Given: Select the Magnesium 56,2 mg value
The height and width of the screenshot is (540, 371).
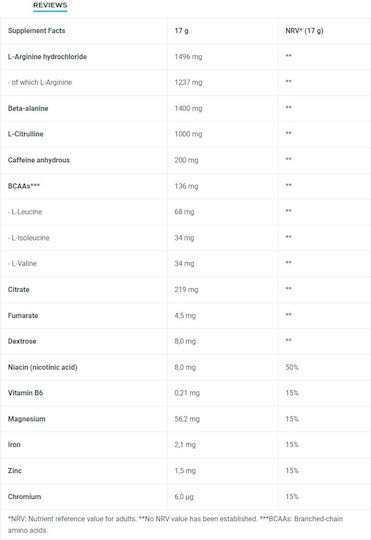Looking at the screenshot, I should click(x=187, y=419).
